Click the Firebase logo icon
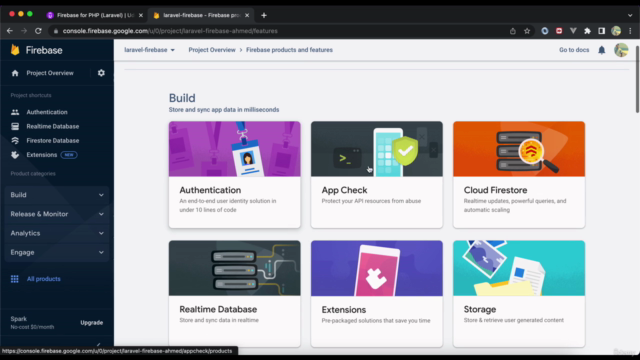640x360 pixels. pyautogui.click(x=15, y=50)
